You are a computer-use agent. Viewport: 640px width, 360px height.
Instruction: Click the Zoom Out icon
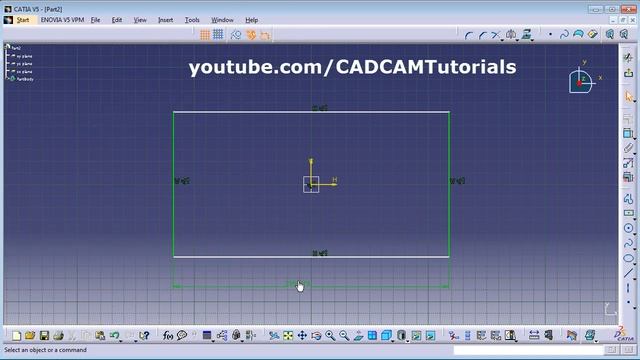pyautogui.click(x=344, y=336)
